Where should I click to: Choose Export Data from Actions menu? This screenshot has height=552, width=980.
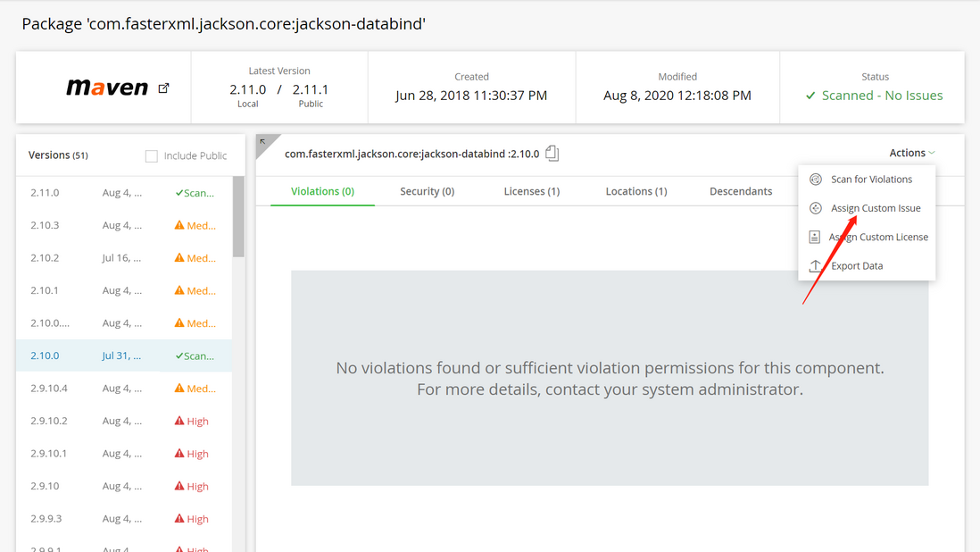867,265
